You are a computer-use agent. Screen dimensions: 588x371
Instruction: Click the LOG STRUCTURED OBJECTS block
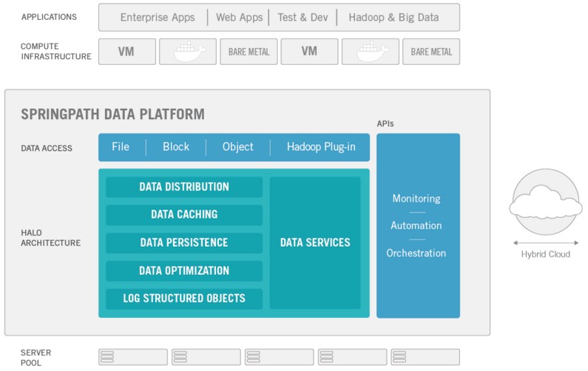184,299
